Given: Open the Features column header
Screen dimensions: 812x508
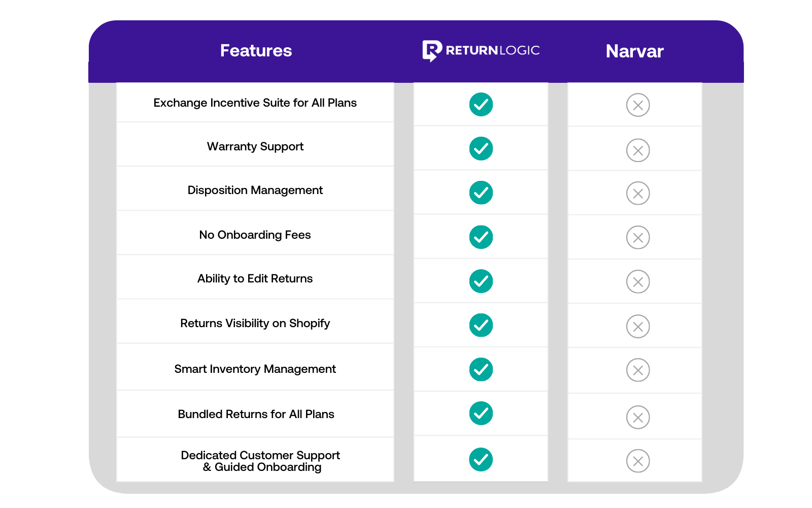Looking at the screenshot, I should click(255, 50).
